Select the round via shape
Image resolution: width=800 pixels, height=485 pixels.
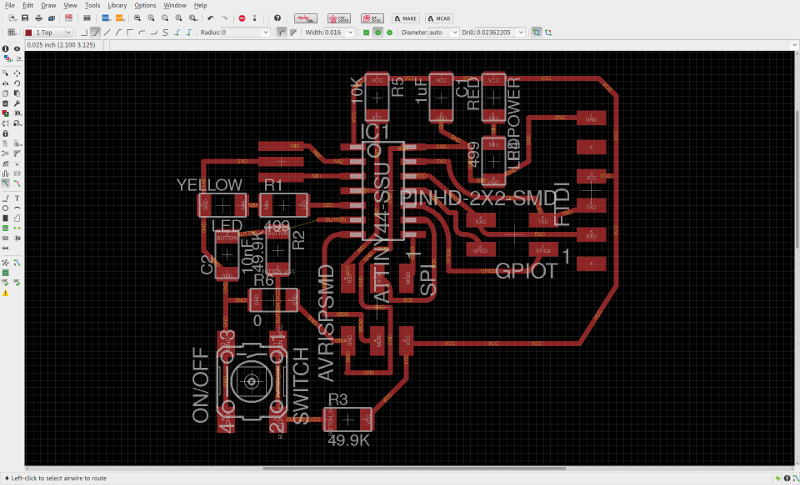click(x=378, y=32)
